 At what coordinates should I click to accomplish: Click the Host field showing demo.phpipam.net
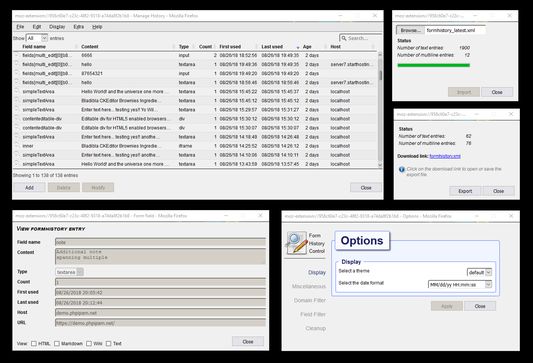click(160, 312)
